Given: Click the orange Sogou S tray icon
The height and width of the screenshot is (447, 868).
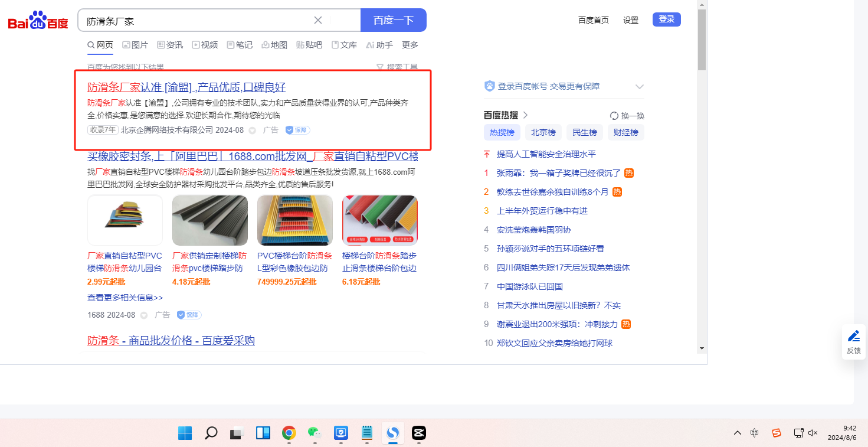Looking at the screenshot, I should click(x=777, y=433).
